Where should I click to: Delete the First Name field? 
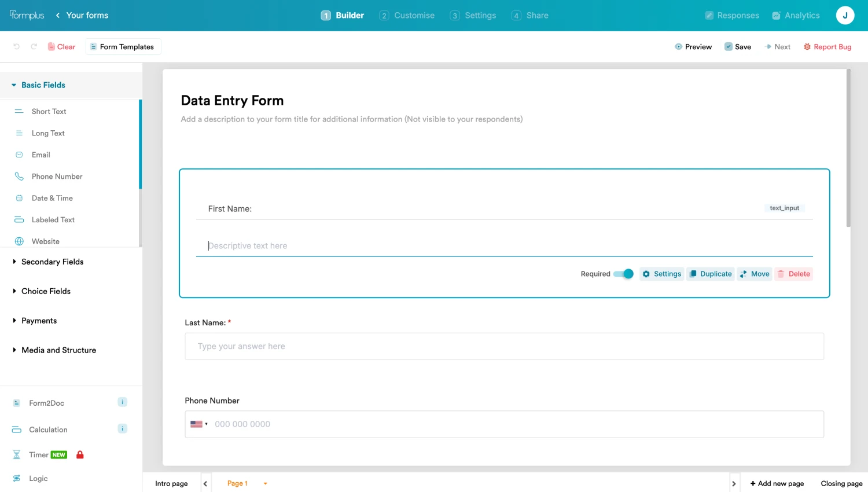[x=793, y=274]
